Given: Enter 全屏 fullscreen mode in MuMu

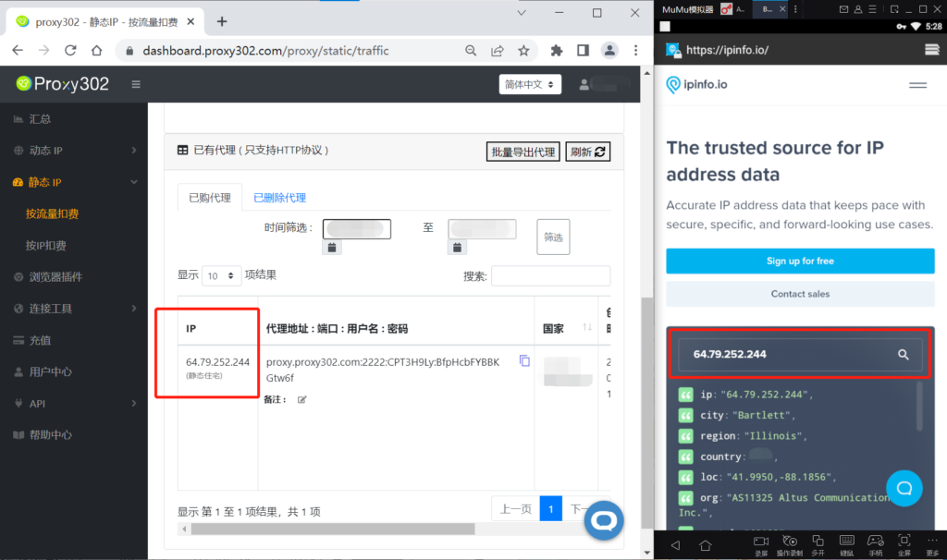Looking at the screenshot, I should pos(904,545).
